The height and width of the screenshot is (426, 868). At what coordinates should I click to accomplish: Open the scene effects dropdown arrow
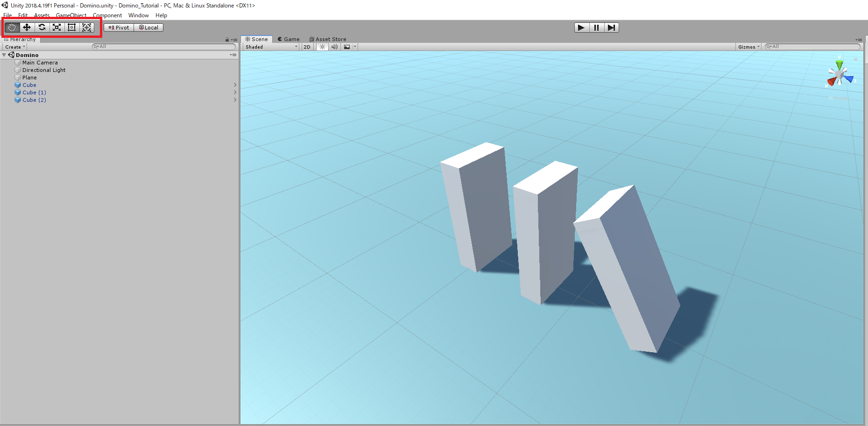355,47
